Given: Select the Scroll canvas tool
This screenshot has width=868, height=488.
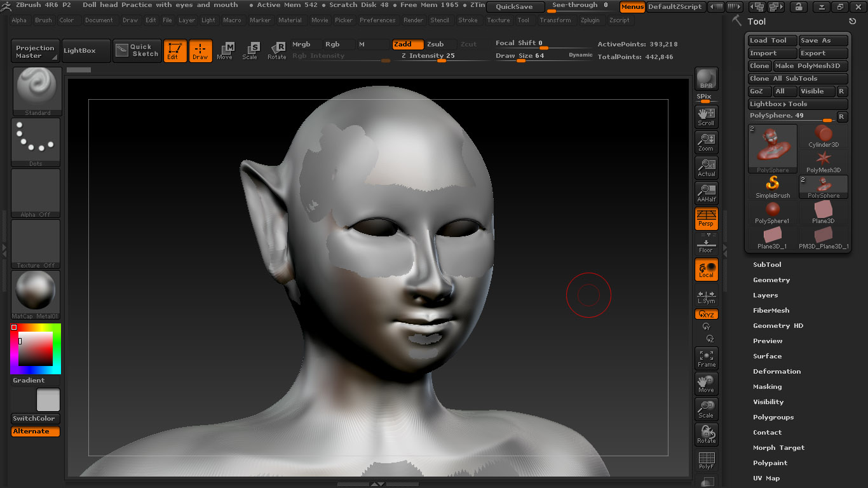Looking at the screenshot, I should (707, 116).
